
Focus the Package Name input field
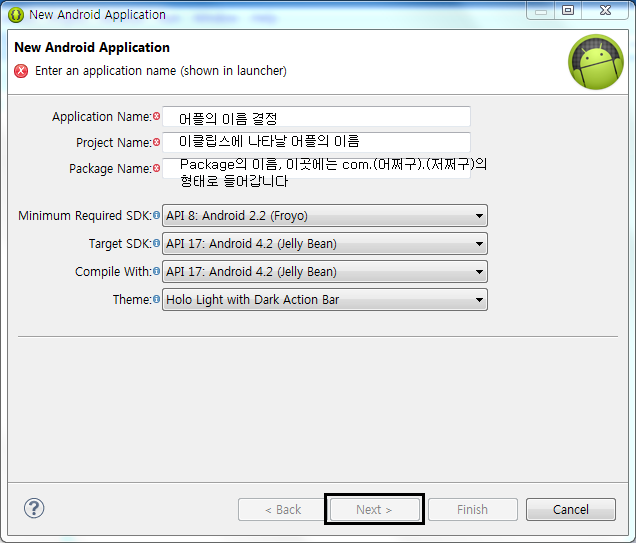316,168
